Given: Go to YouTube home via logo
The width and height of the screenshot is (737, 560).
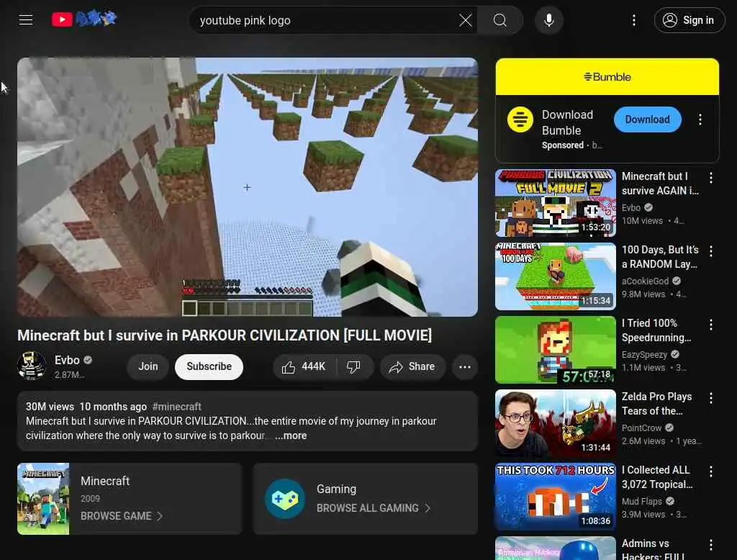Looking at the screenshot, I should click(84, 19).
